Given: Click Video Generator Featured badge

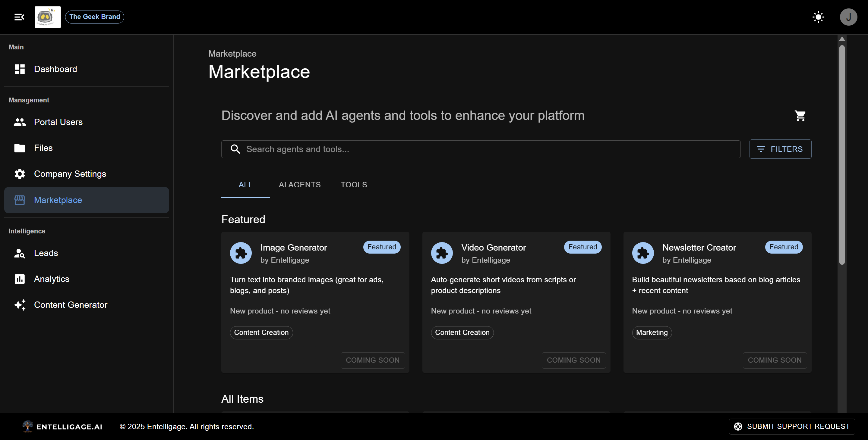Looking at the screenshot, I should (x=582, y=247).
